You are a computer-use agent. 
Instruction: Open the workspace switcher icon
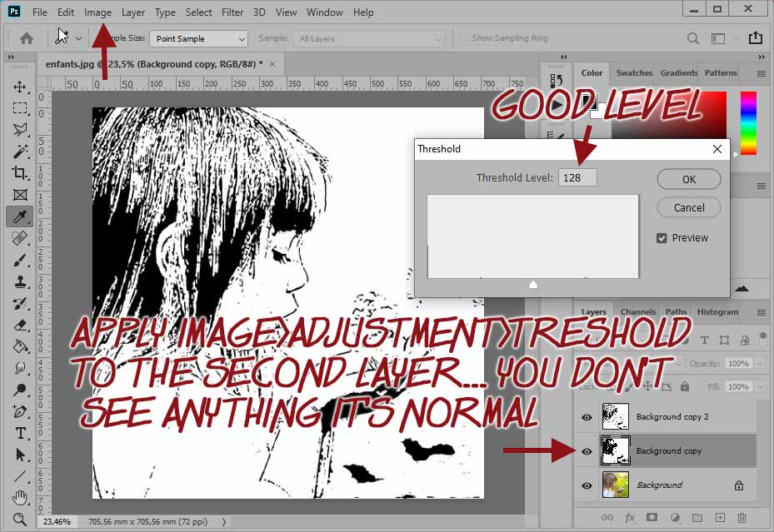tap(718, 38)
